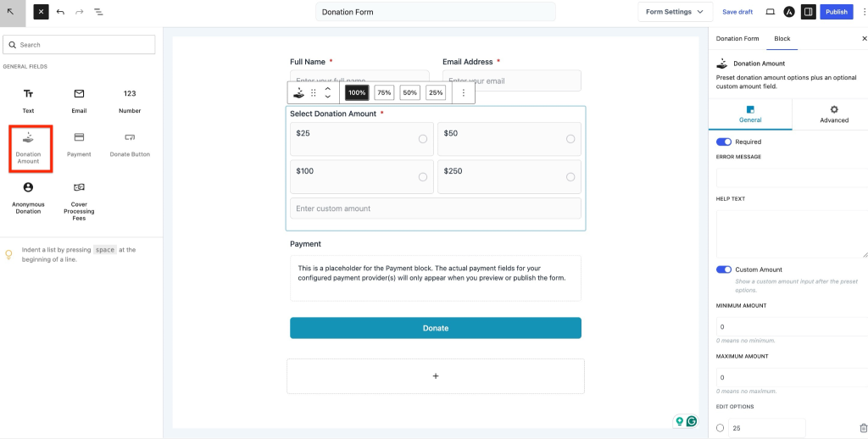Set block width to 50%

coord(409,93)
